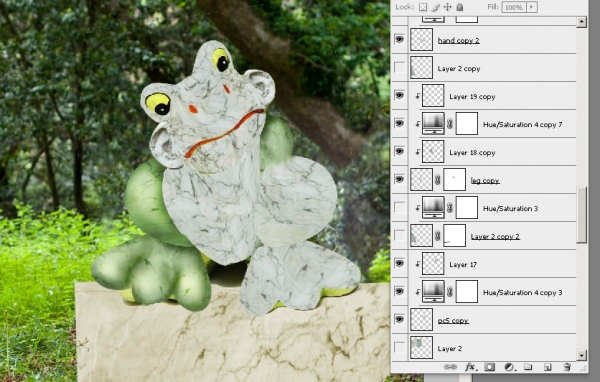Viewport: 600px width, 382px height.
Task: Hide the pr5 copy layer
Action: [x=399, y=319]
